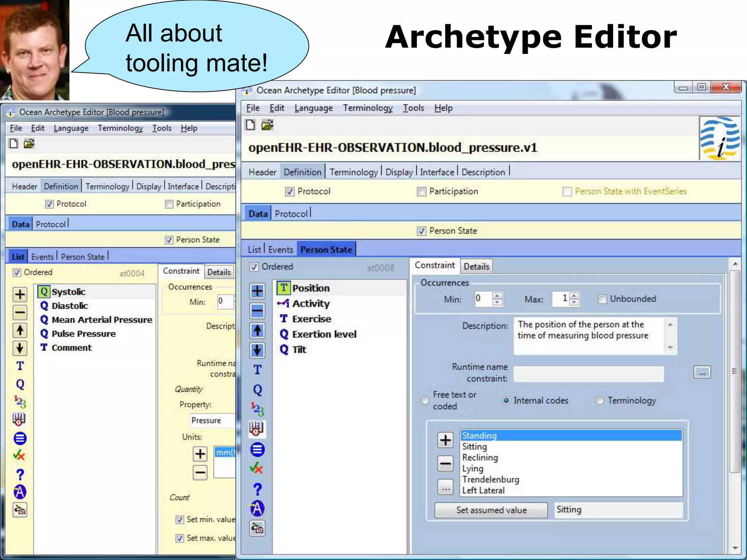Click add (+) element button in front window sidebar
The image size is (747, 560).
point(257,291)
